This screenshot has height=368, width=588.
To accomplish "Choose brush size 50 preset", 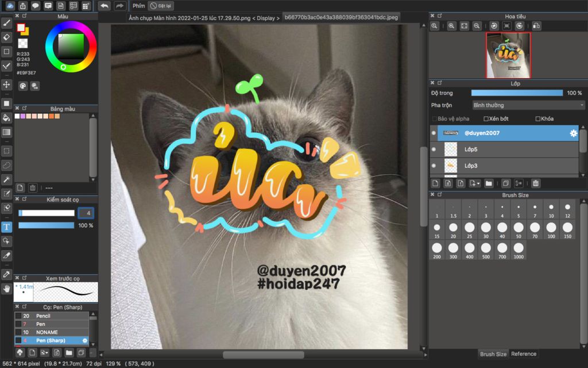I will click(x=519, y=231).
